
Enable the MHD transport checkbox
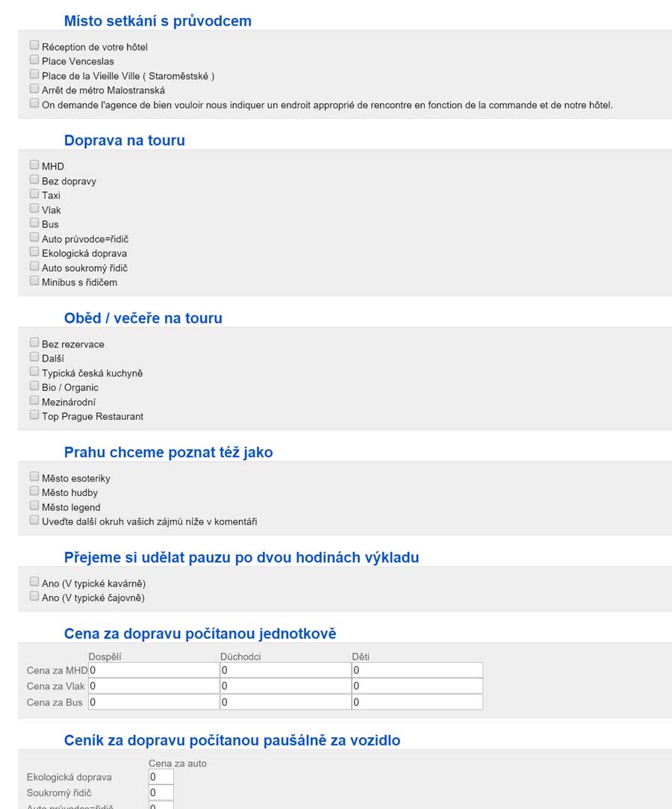(x=34, y=164)
